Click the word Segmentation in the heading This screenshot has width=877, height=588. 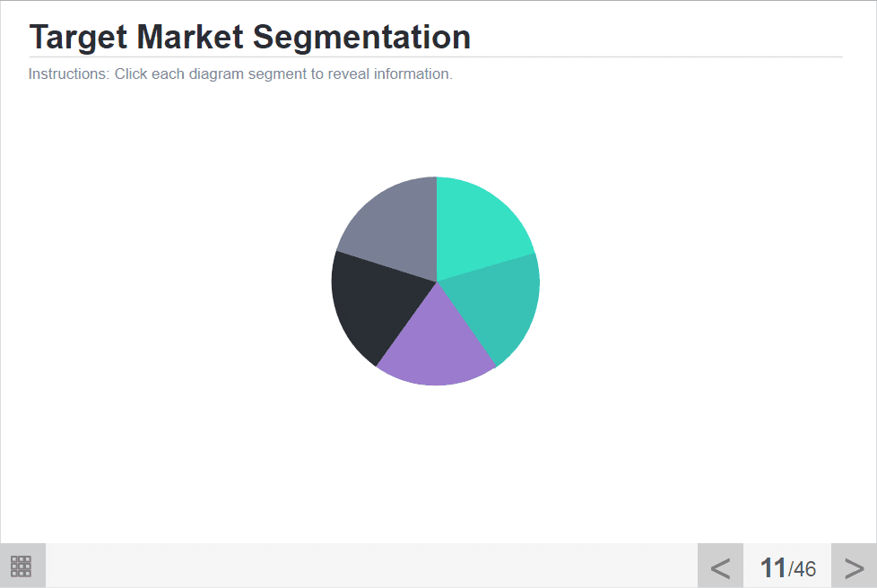pos(362,37)
